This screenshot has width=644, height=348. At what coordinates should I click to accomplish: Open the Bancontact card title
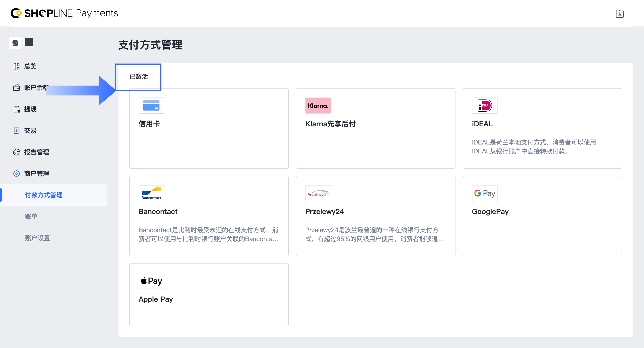pos(158,212)
